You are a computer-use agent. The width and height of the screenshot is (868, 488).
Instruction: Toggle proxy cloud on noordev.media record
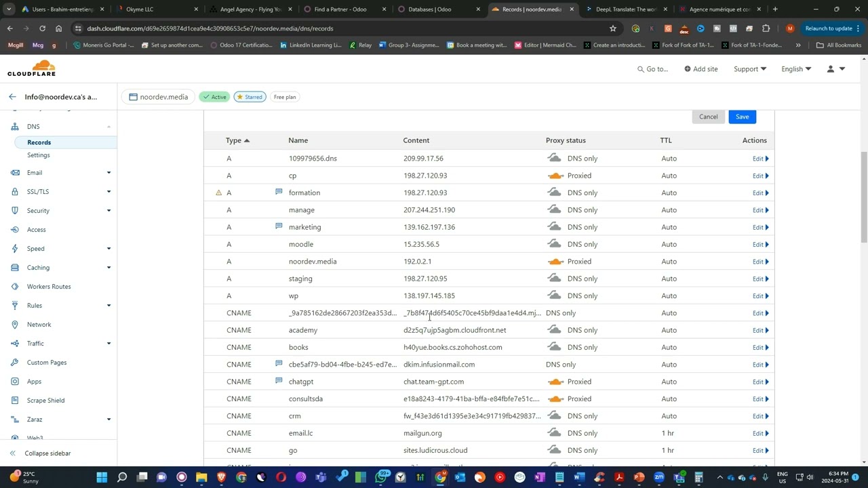tap(555, 261)
